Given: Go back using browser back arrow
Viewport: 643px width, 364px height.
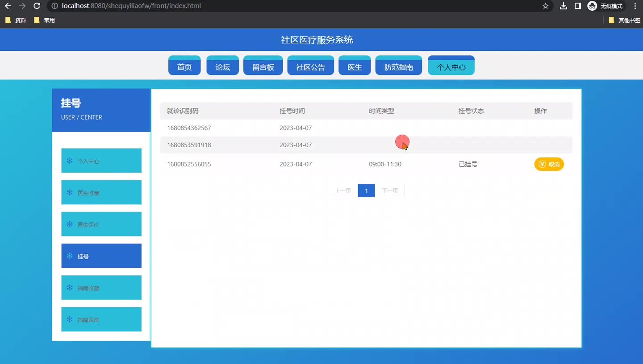Looking at the screenshot, I should pyautogui.click(x=8, y=6).
